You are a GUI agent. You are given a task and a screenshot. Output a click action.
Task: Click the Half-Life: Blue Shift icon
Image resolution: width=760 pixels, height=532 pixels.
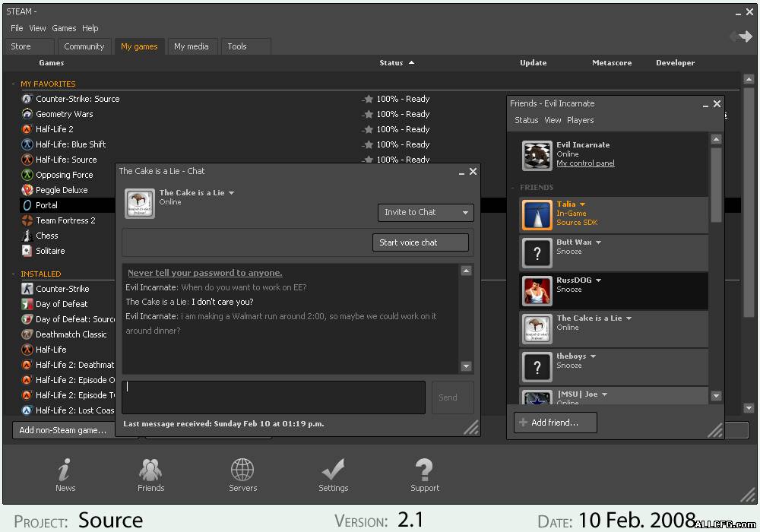[x=27, y=144]
